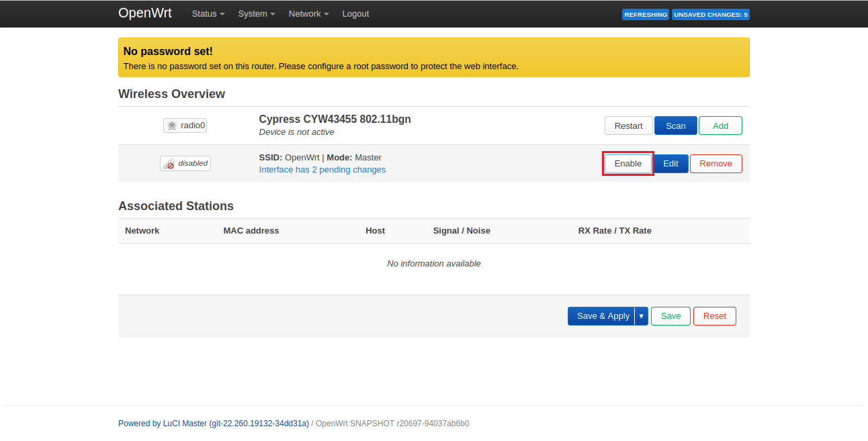This screenshot has height=441, width=868.
Task: Click the Refreshing status indicator
Action: click(x=646, y=14)
